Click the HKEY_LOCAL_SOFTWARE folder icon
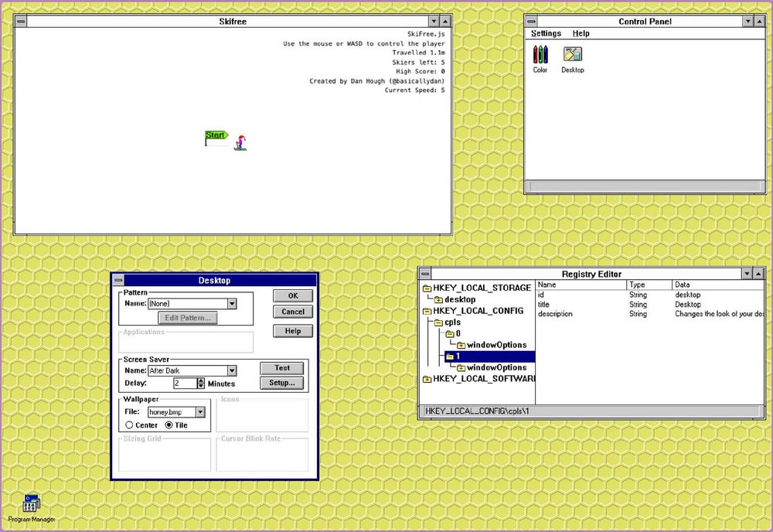The height and width of the screenshot is (532, 773). 427,379
